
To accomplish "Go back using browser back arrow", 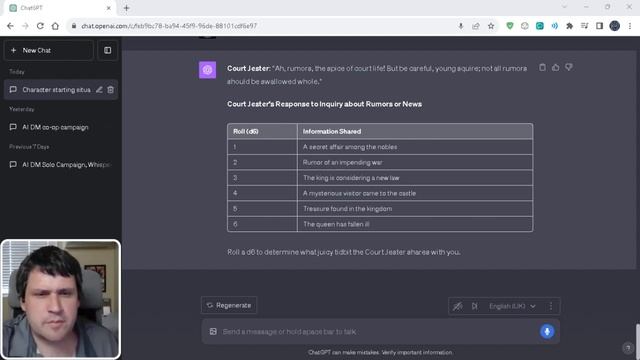I will pos(10,26).
